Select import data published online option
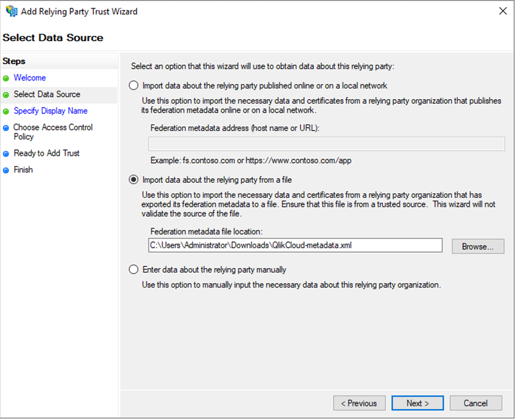 pos(134,85)
